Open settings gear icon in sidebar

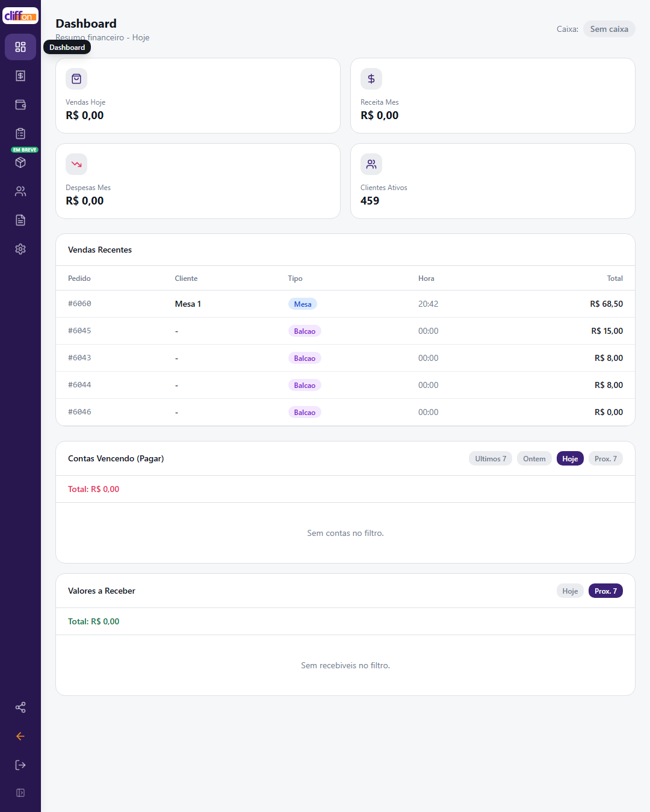click(20, 249)
